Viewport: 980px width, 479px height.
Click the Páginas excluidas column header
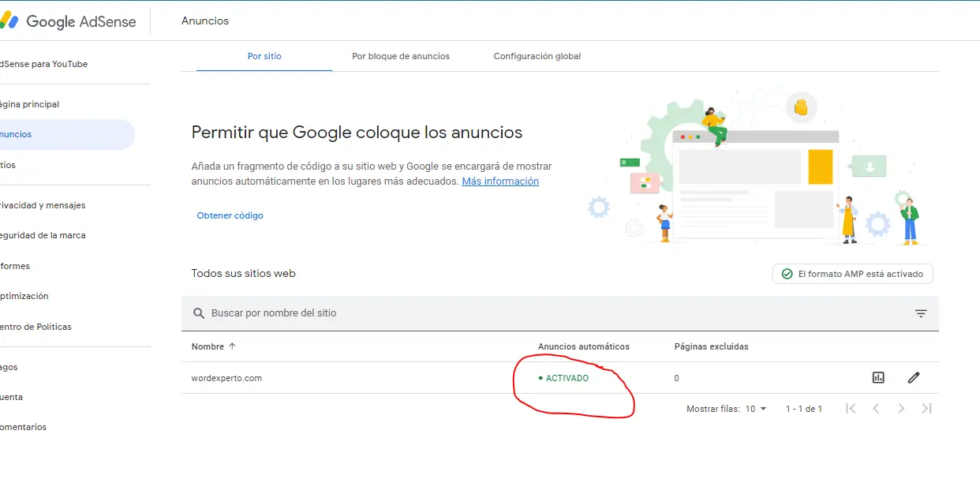(712, 346)
